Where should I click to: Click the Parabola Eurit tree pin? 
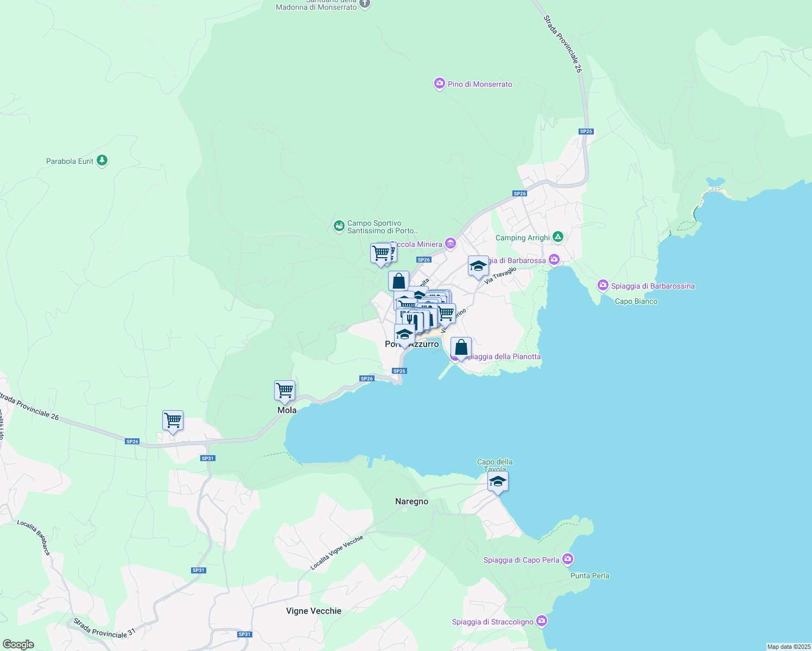coord(102,161)
